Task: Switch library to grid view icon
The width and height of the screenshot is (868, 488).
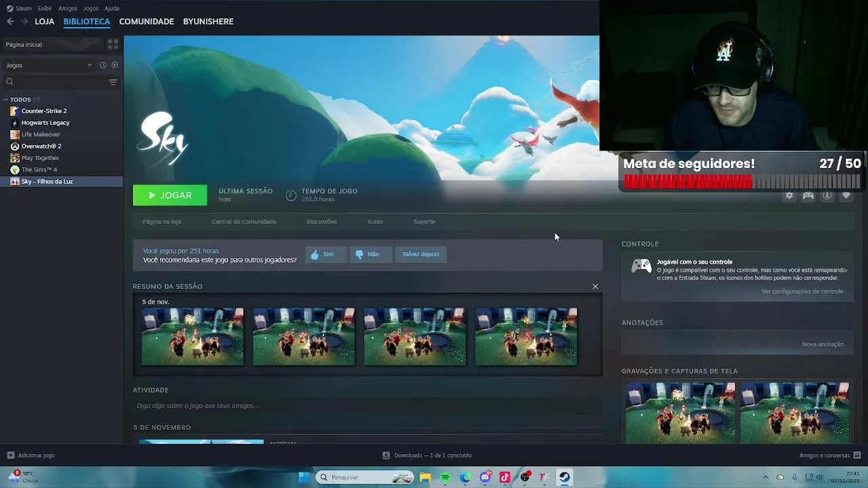Action: coord(113,44)
